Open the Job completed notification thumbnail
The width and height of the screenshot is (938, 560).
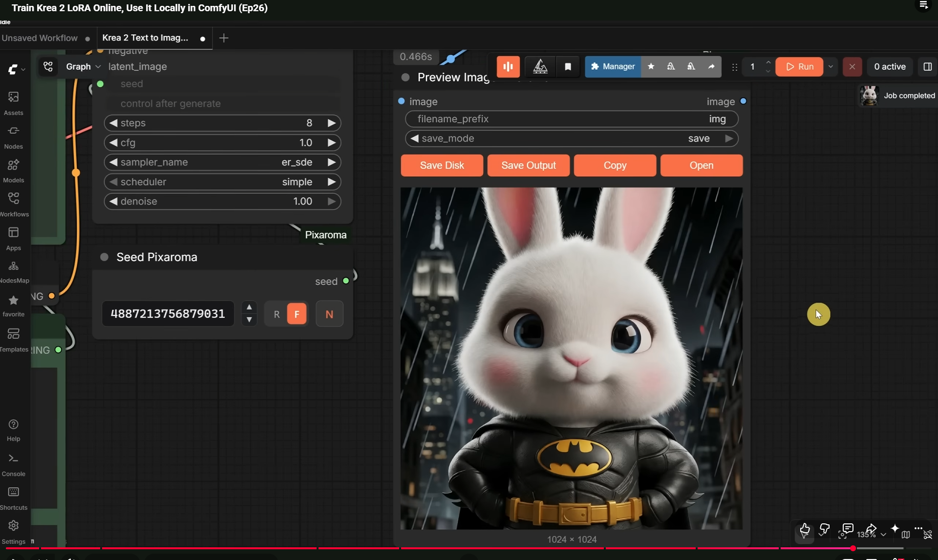pyautogui.click(x=869, y=96)
